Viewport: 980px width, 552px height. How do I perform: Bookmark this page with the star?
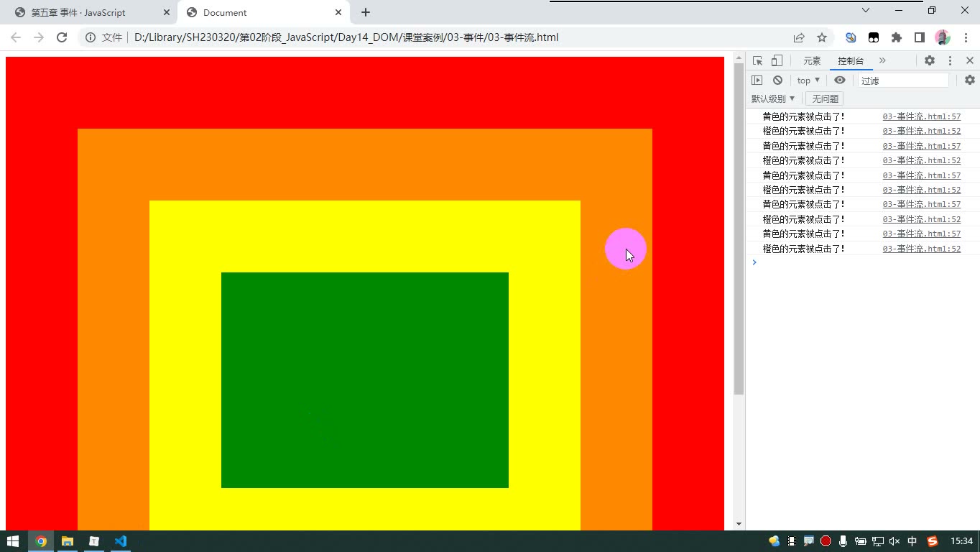822,37
